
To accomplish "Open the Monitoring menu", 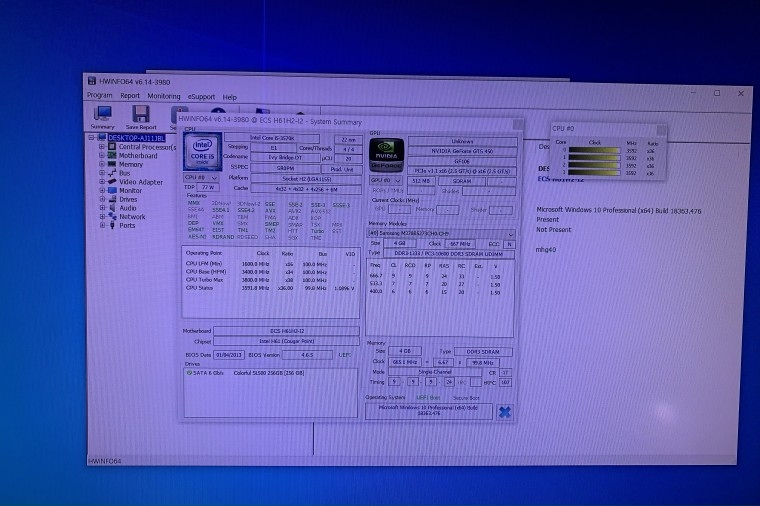I will (164, 96).
